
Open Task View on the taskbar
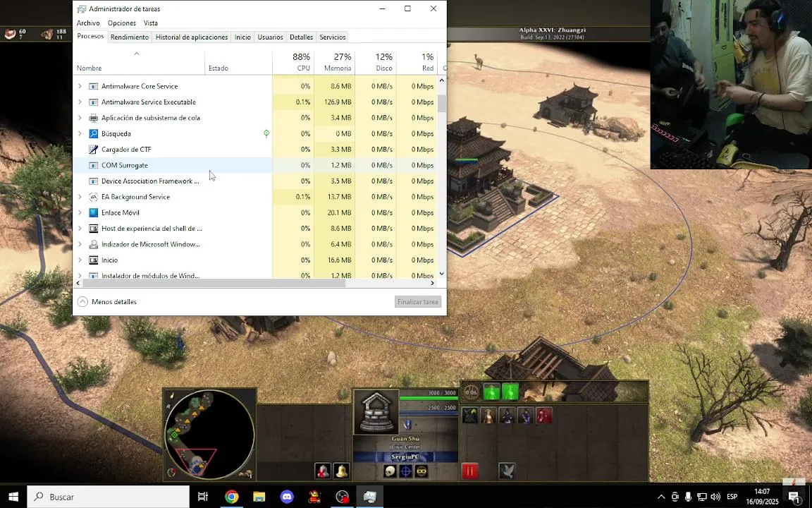pyautogui.click(x=203, y=497)
